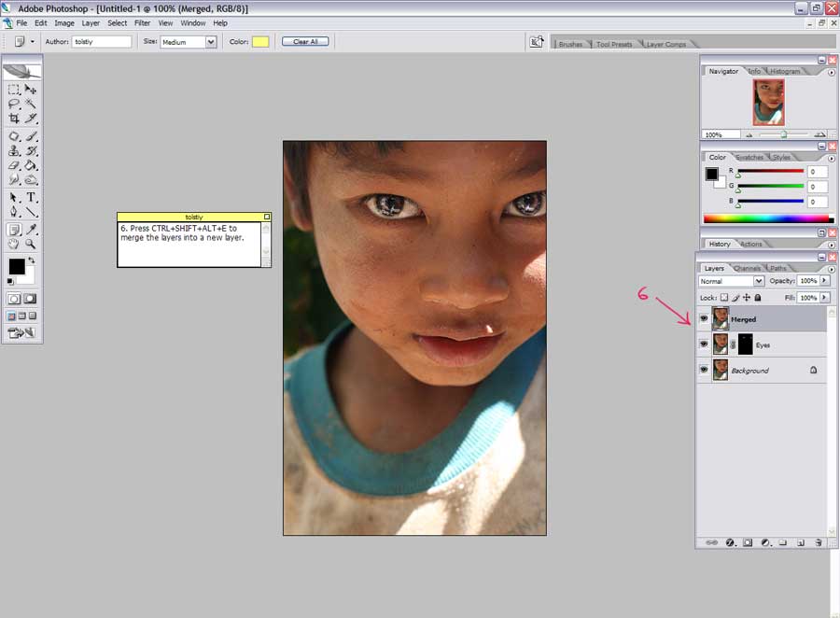
Task: Click the yellow note Color swatch
Action: (x=260, y=42)
